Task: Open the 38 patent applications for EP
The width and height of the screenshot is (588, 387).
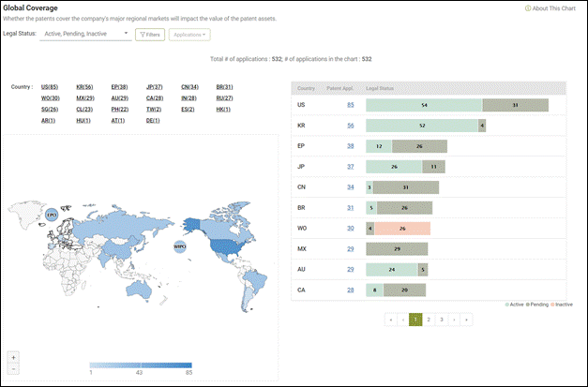Action: tap(350, 146)
